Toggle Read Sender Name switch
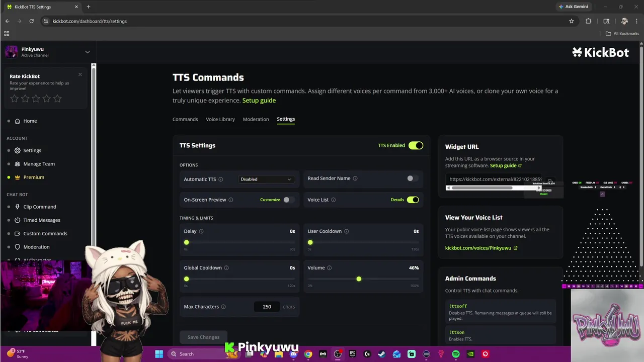Screen dimensions: 644x362 tap(413, 178)
